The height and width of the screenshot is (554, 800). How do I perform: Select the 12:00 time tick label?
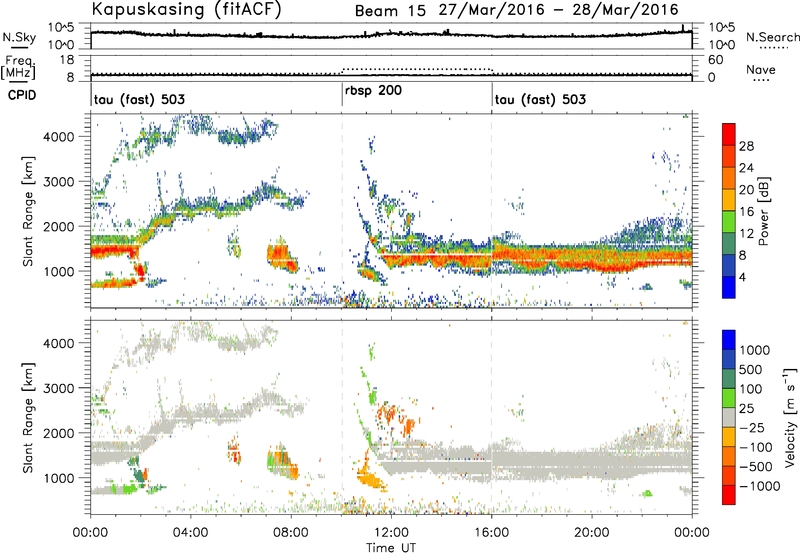(391, 533)
